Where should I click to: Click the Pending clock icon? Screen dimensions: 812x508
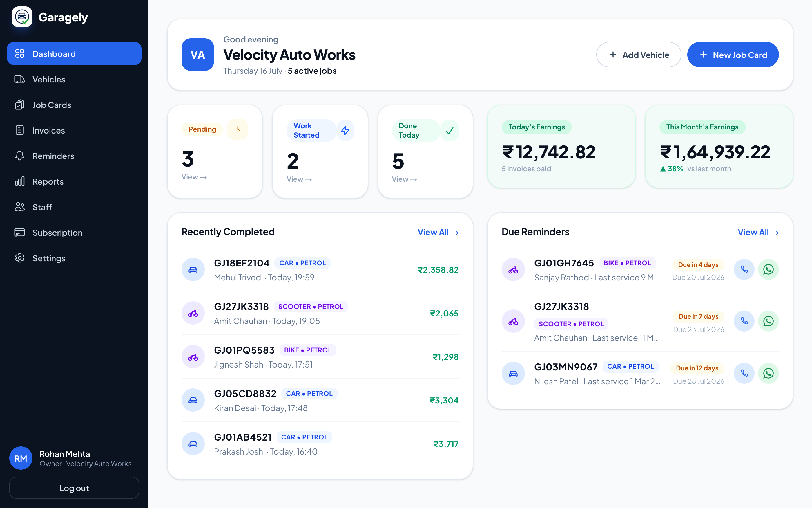pyautogui.click(x=238, y=129)
